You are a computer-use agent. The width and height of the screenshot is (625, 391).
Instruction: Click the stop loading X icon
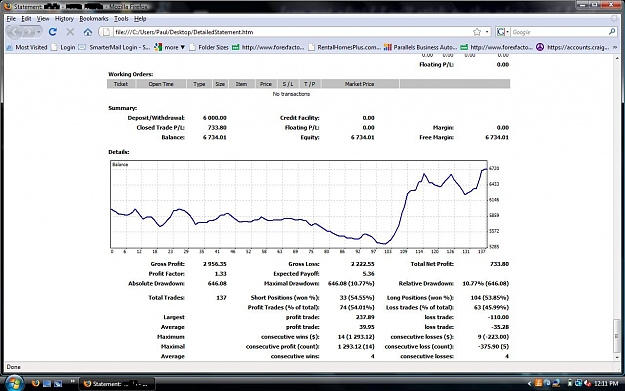[x=70, y=32]
